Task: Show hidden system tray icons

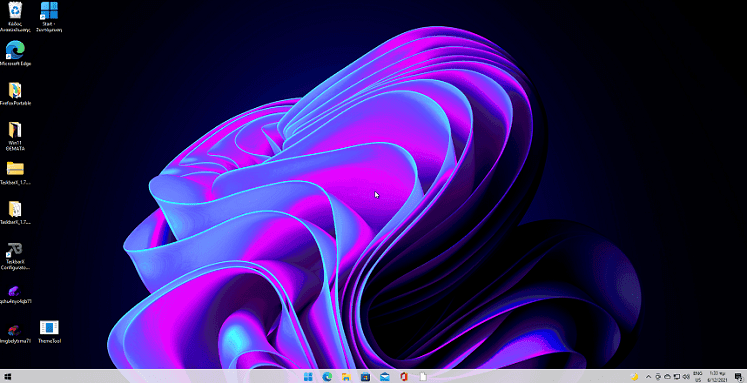Action: pyautogui.click(x=648, y=377)
